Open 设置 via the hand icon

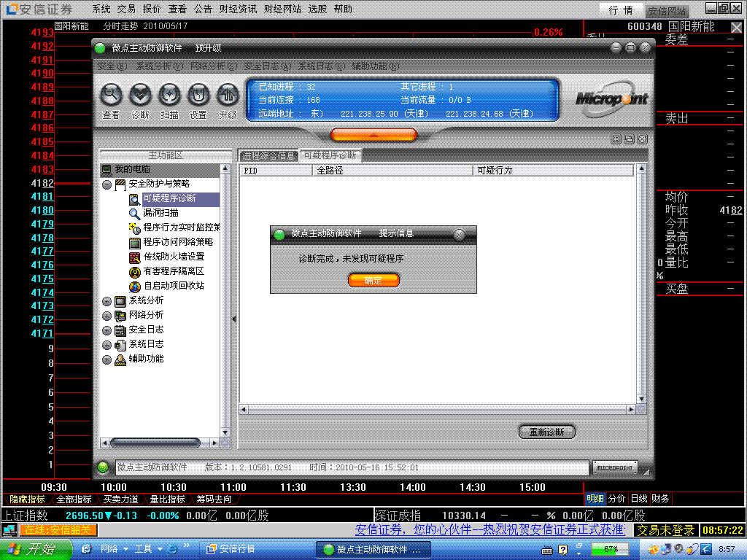[x=198, y=96]
